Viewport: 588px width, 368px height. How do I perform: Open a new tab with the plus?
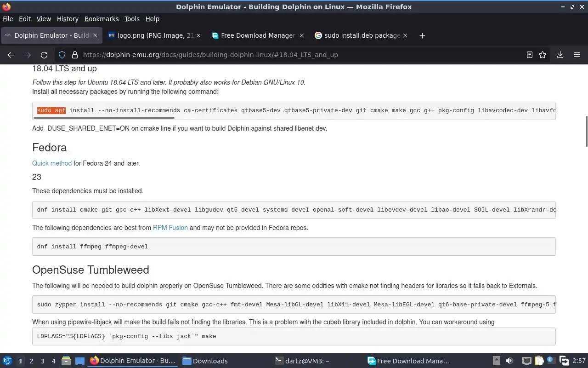422,35
